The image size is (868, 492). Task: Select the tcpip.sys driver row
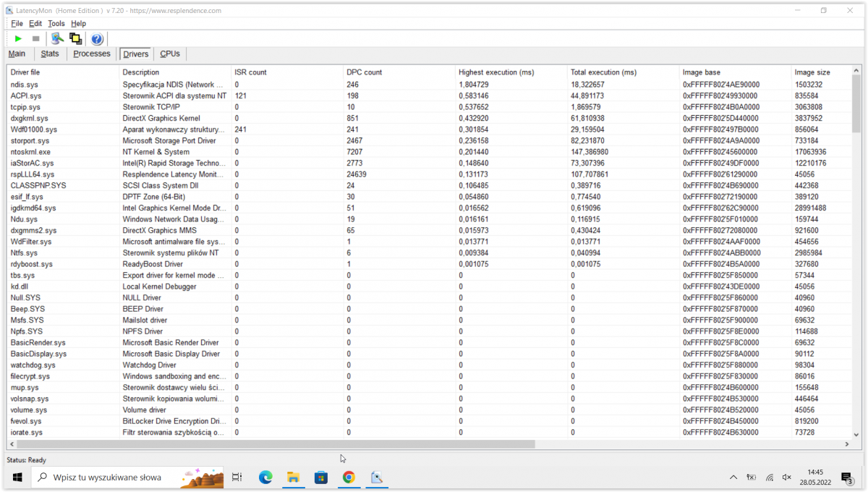pos(429,107)
